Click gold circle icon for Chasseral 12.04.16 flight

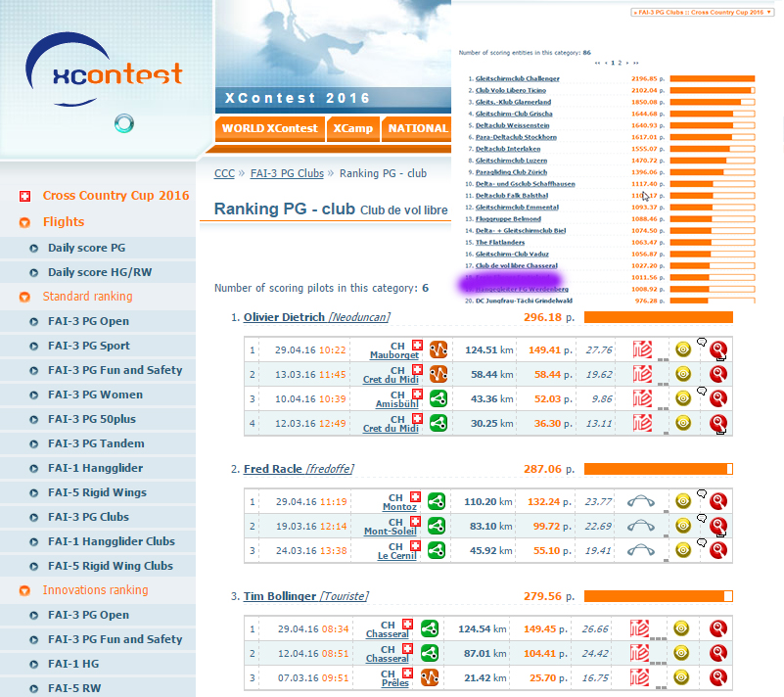tap(681, 653)
